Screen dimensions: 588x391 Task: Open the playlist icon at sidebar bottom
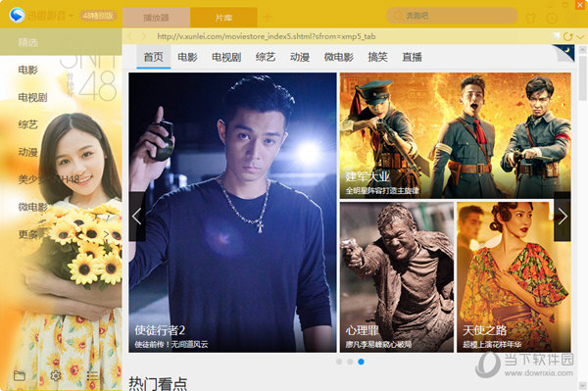[92, 375]
